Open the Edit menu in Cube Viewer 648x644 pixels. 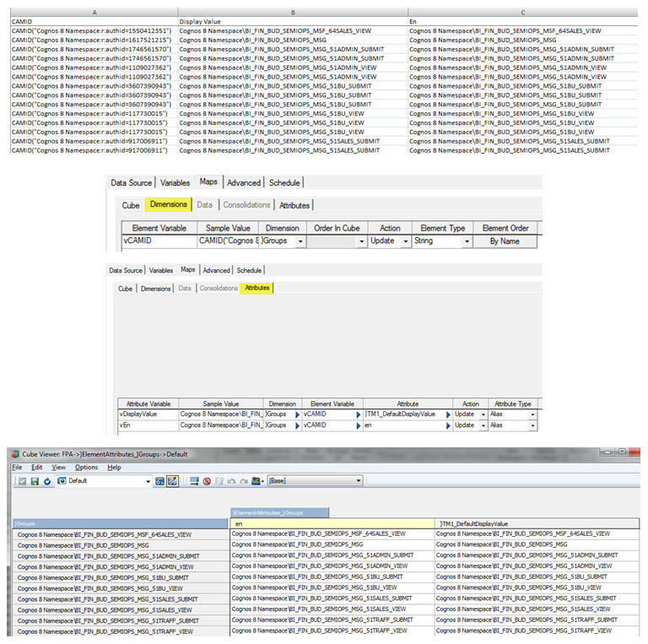[x=37, y=467]
